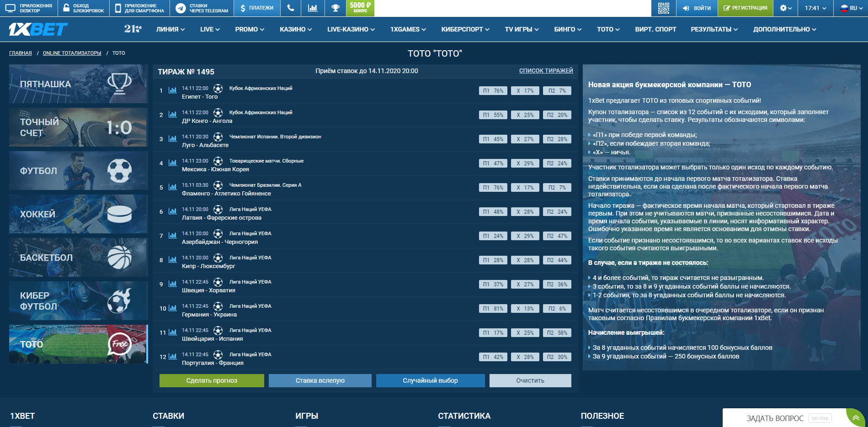Open the 17:41 time zone dropdown
868x427 pixels.
(x=815, y=8)
